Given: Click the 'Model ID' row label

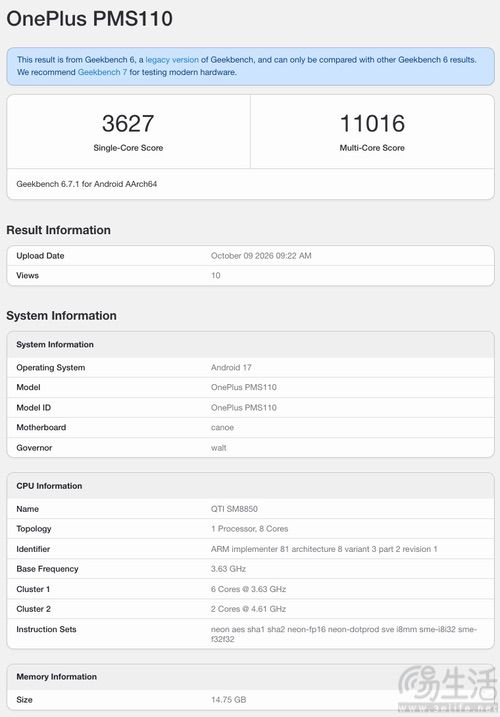Looking at the screenshot, I should (x=33, y=407).
